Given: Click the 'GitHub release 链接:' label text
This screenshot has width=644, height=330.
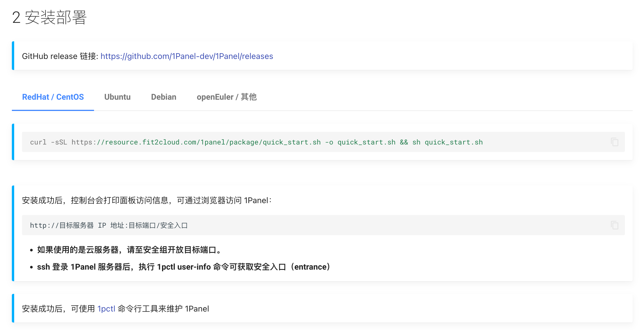Looking at the screenshot, I should click(x=60, y=56).
